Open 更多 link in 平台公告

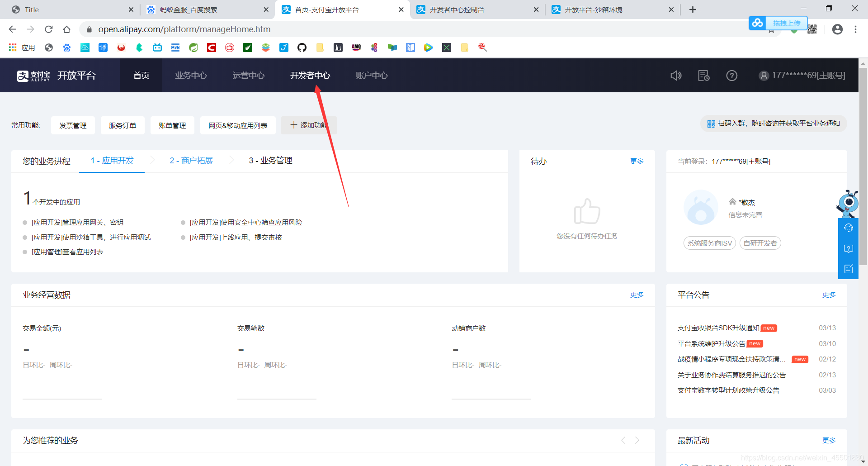pyautogui.click(x=829, y=295)
